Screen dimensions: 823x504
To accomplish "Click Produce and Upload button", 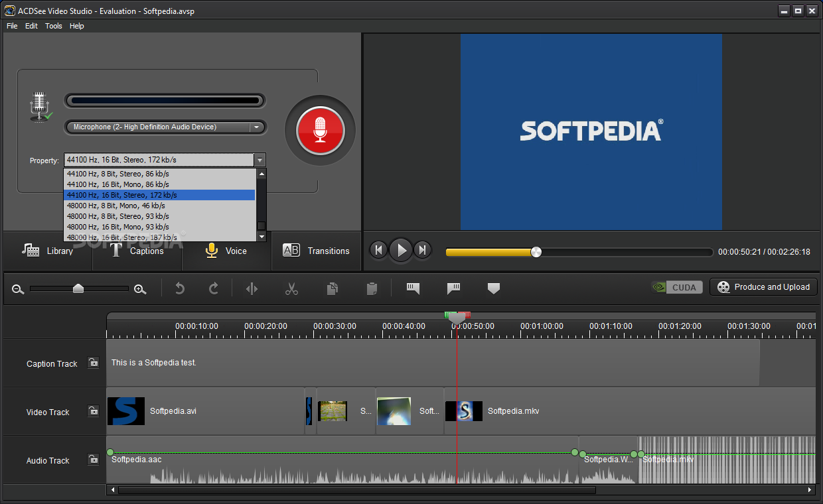I will (x=763, y=287).
